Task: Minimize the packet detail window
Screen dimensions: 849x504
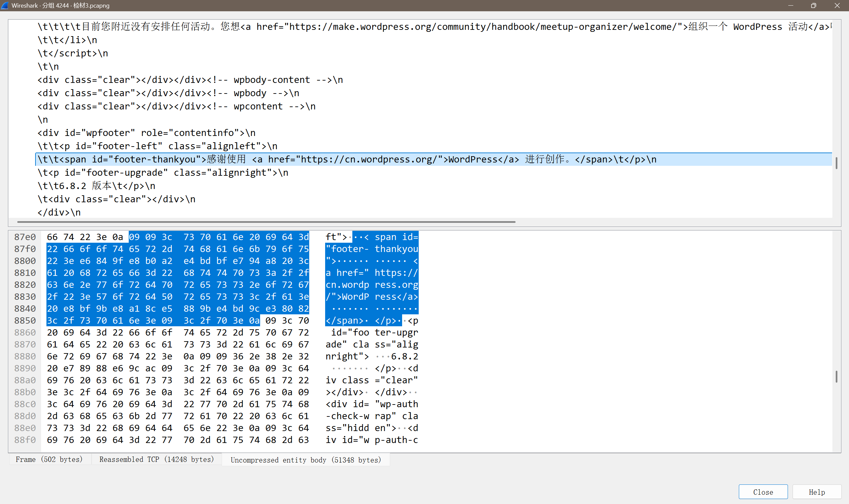Action: [790, 5]
